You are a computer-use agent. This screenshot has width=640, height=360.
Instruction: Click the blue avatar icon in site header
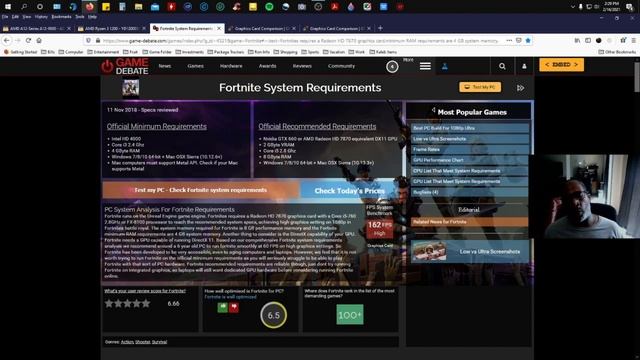pyautogui.click(x=445, y=66)
